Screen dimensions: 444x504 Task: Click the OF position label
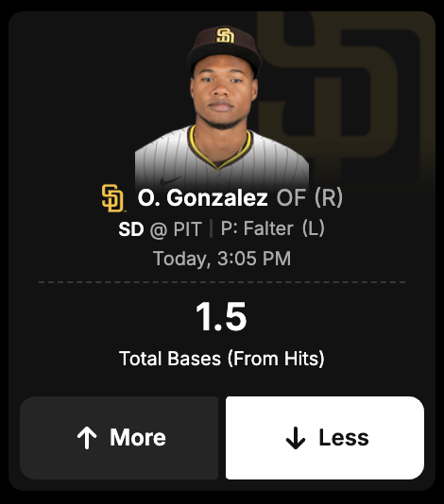291,197
